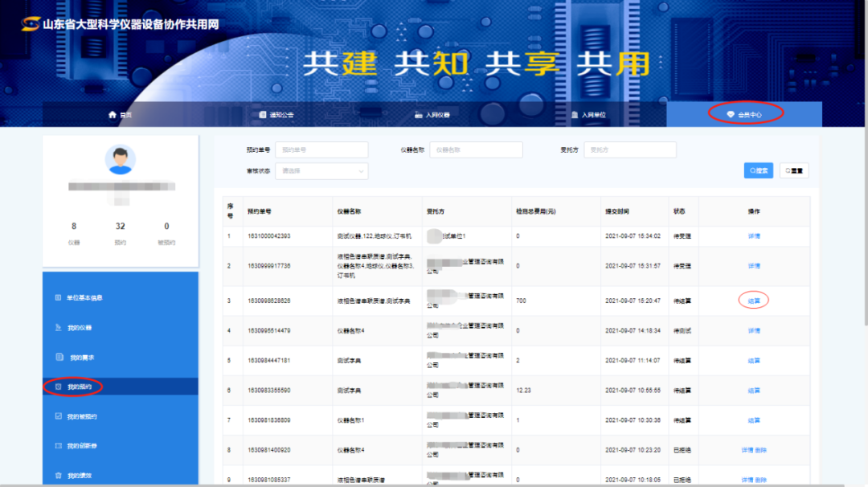The image size is (868, 487).
Task: Click the 重置 reset button
Action: pyautogui.click(x=794, y=170)
